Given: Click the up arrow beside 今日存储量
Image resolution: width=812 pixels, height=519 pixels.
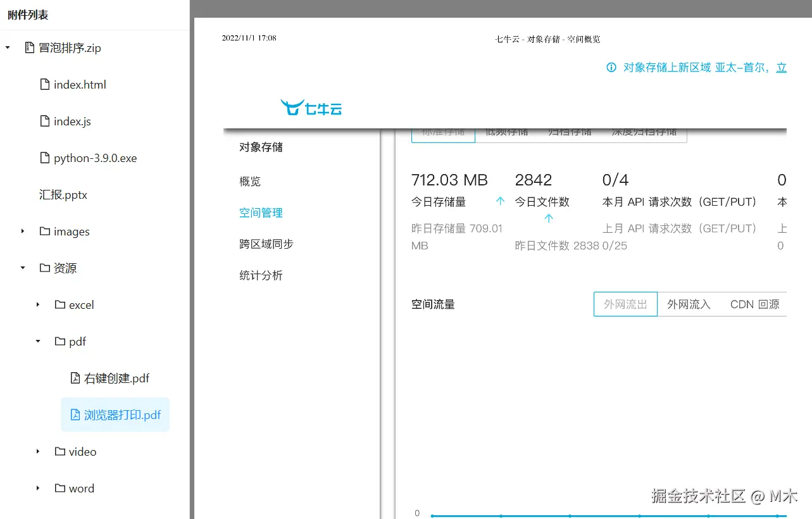Looking at the screenshot, I should [x=500, y=201].
